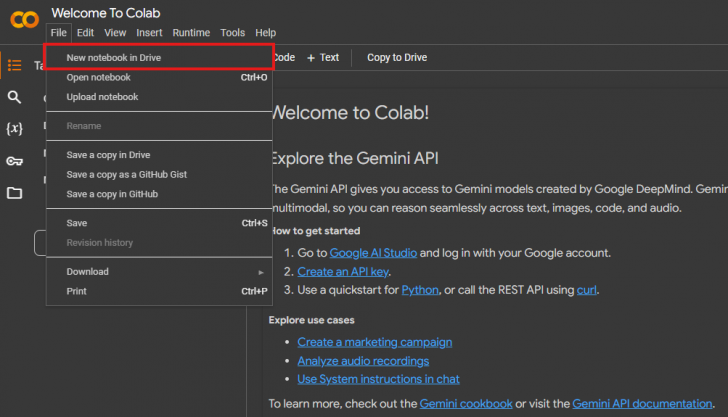This screenshot has width=728, height=417.
Task: Add a Text cell button
Action: click(x=323, y=58)
